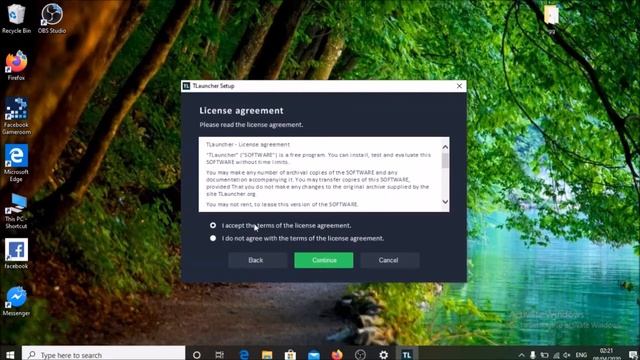
Task: Click the green Continue button
Action: 324,260
